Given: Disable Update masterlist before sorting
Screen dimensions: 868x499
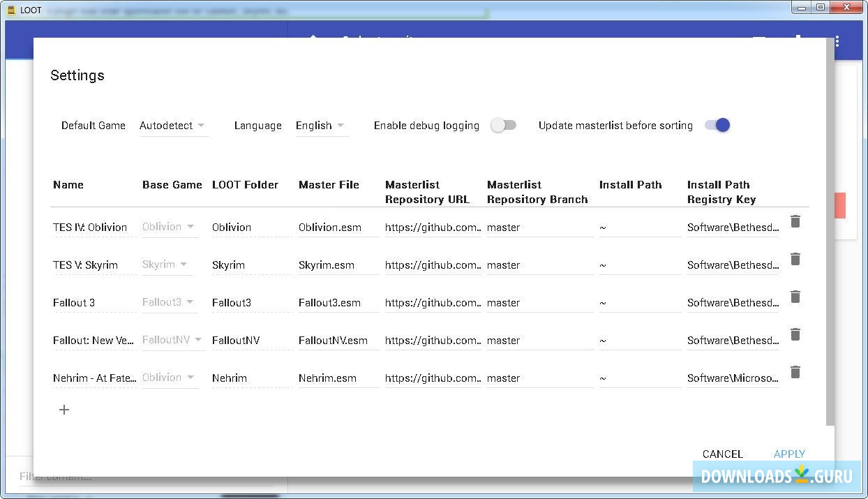Looking at the screenshot, I should click(717, 126).
